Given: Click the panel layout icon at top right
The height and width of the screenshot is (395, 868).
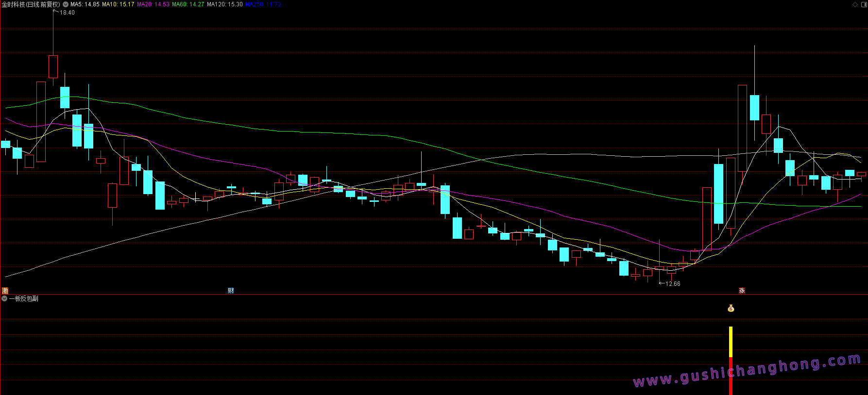Looking at the screenshot, I should [x=863, y=4].
